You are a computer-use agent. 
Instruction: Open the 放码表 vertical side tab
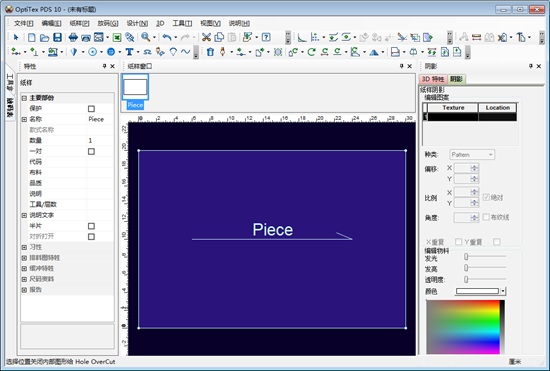pyautogui.click(x=9, y=107)
